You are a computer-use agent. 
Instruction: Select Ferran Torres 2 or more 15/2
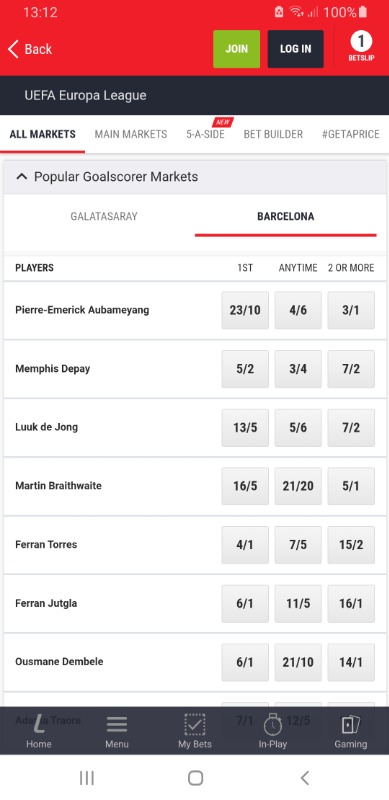(351, 545)
